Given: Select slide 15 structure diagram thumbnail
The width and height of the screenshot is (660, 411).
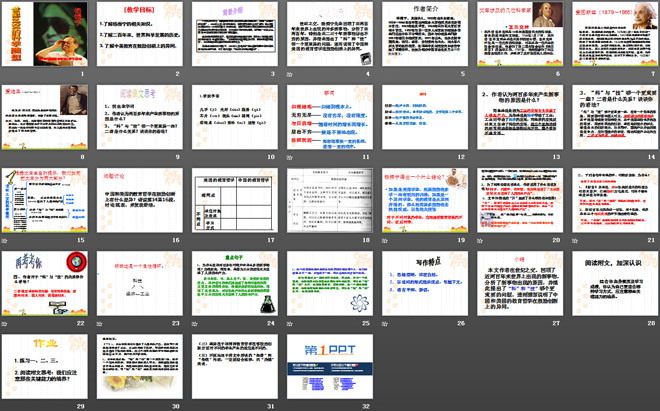Looking at the screenshot, I should point(45,200).
